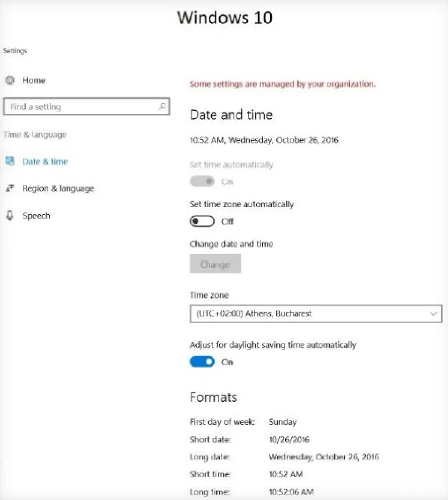Click the Short time label
This screenshot has height=500, width=448.
211,474
